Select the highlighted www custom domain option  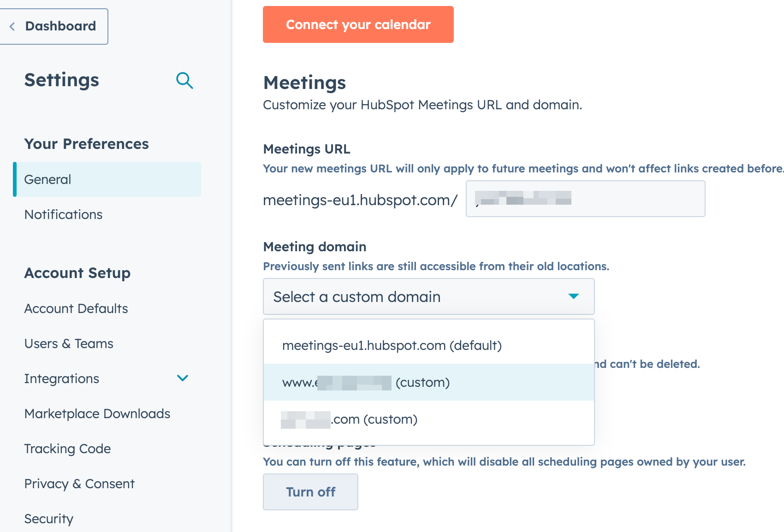366,382
